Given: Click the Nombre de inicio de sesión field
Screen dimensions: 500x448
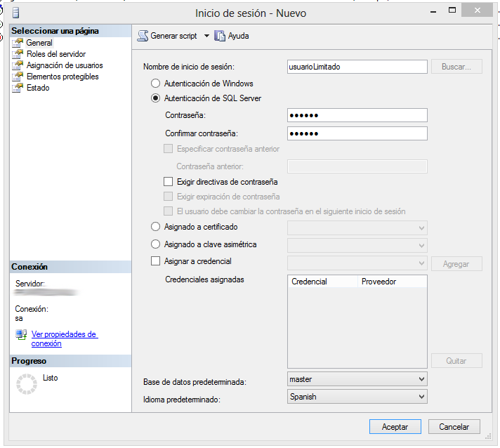Looking at the screenshot, I should pyautogui.click(x=357, y=67).
